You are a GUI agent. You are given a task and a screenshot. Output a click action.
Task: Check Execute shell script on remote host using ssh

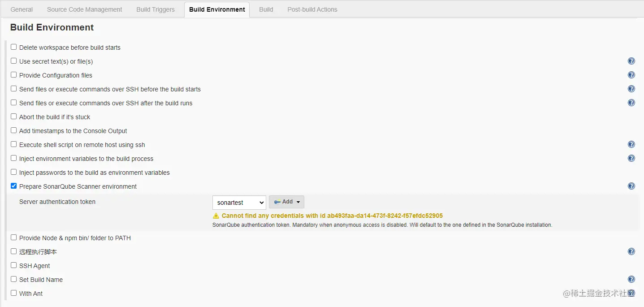click(13, 144)
